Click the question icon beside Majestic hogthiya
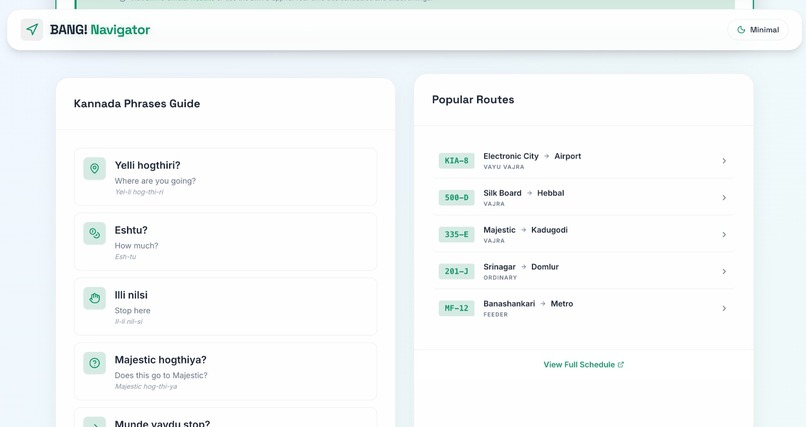The image size is (806, 427). (95, 363)
